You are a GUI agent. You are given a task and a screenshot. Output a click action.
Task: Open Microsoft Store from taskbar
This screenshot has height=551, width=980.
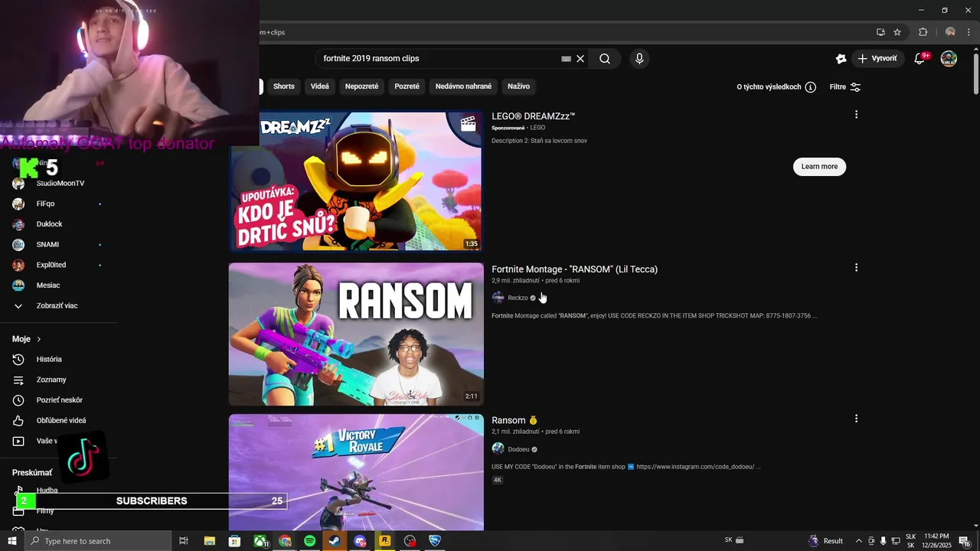(234, 541)
